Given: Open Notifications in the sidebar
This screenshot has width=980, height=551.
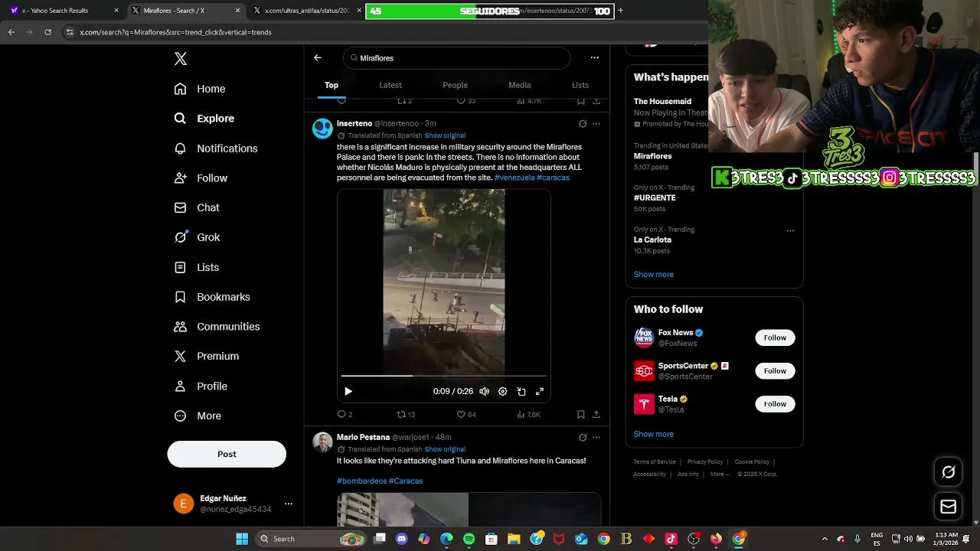Looking at the screenshot, I should coord(216,148).
